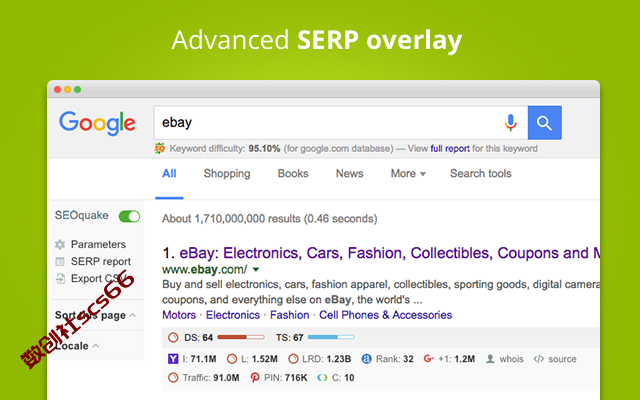Image resolution: width=640 pixels, height=400 pixels.
Task: Click the source code brackets icon
Action: (x=539, y=359)
